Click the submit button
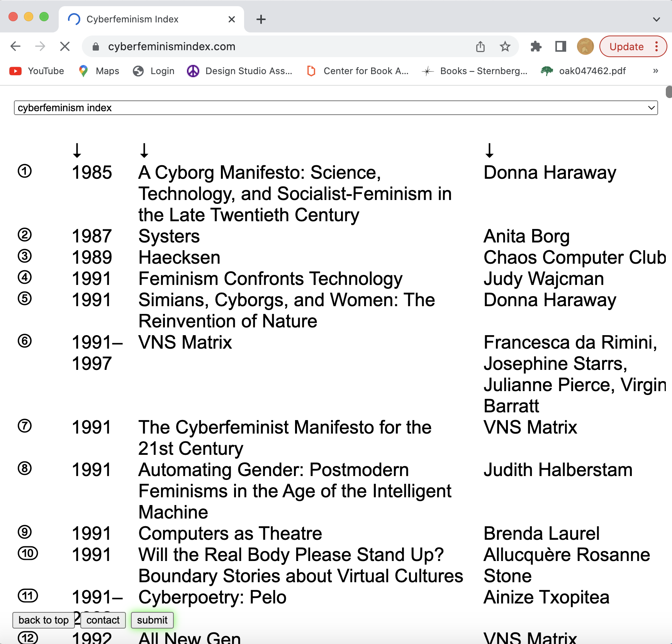 point(152,620)
